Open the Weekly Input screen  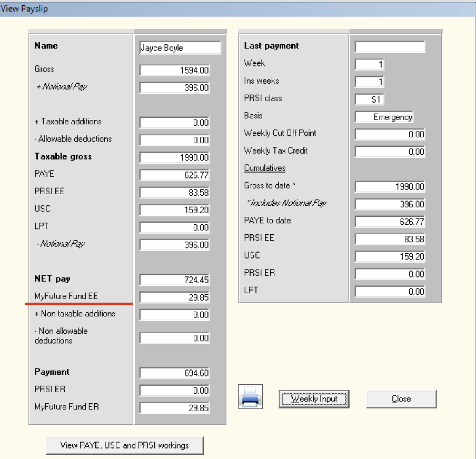[314, 399]
